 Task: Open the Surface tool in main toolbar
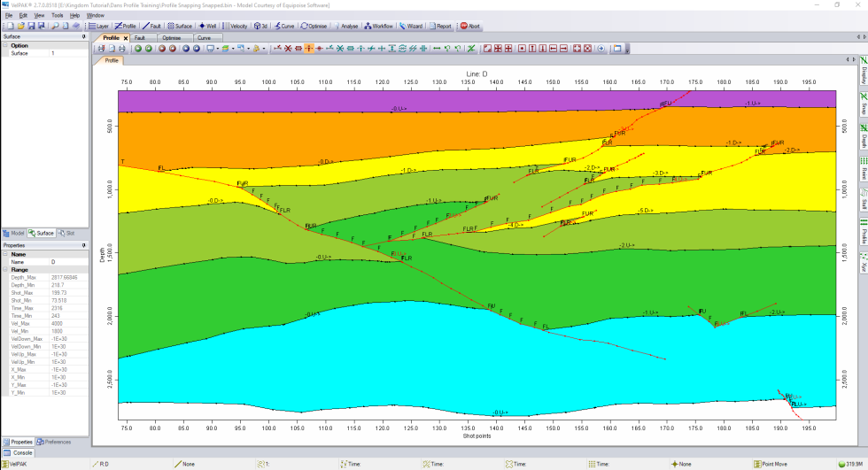[180, 26]
